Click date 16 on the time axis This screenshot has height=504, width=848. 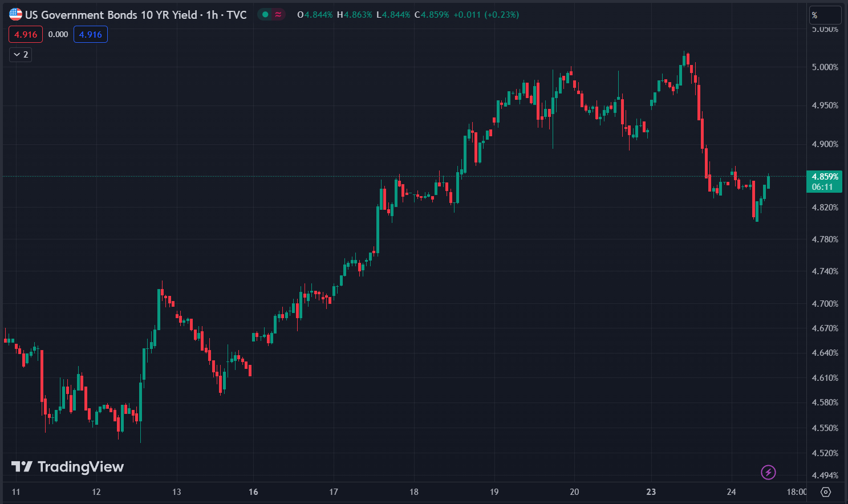click(253, 492)
